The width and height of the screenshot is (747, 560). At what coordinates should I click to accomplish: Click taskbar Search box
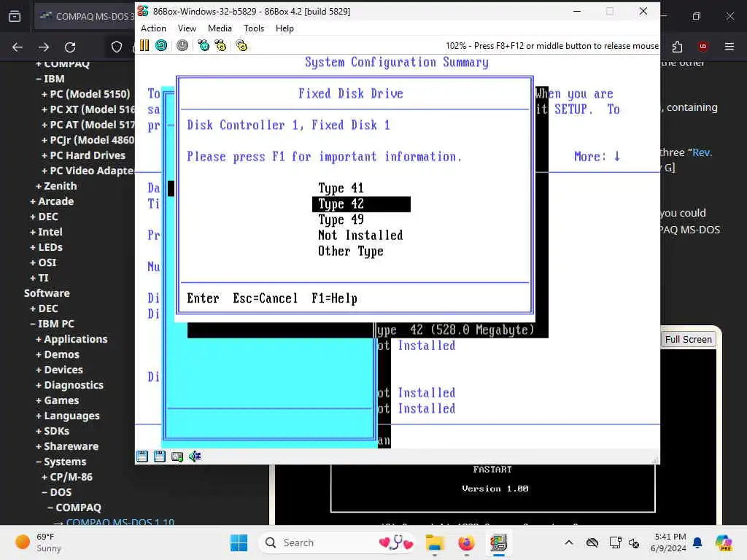pyautogui.click(x=337, y=542)
